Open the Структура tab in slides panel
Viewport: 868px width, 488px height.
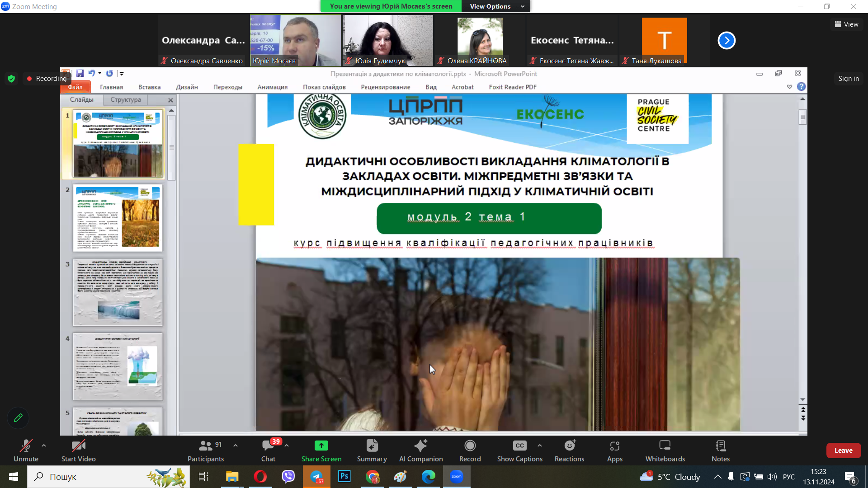coord(125,99)
